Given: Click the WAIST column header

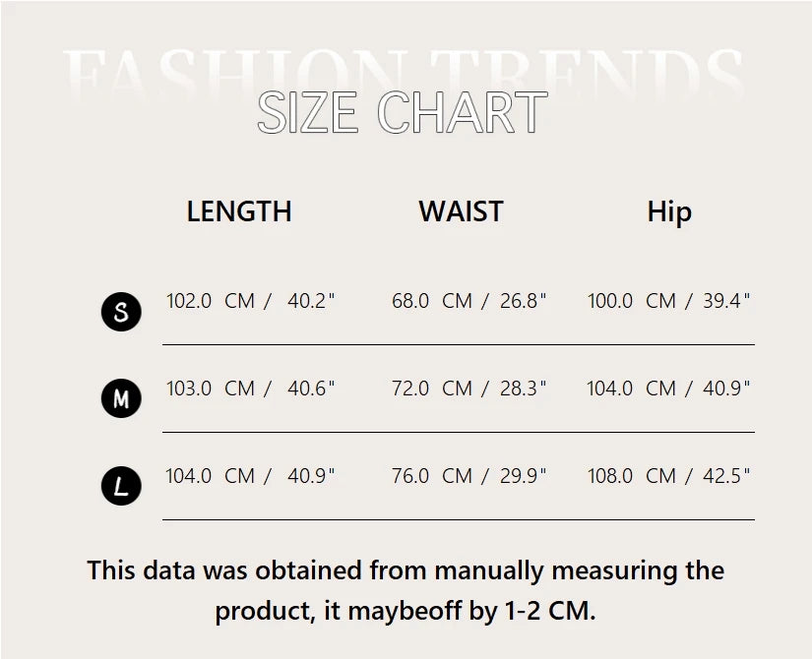Looking at the screenshot, I should click(x=461, y=211).
